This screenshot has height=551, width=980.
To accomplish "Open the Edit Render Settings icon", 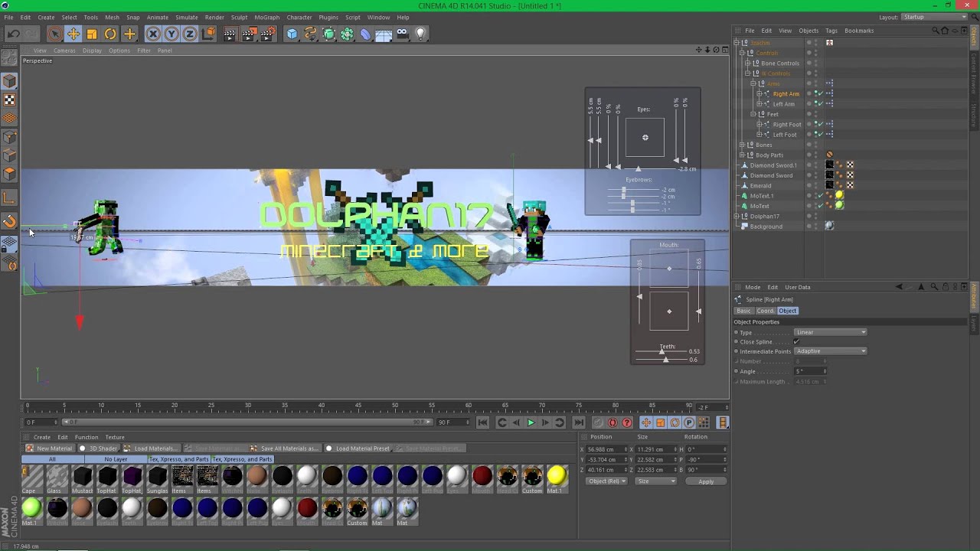I will tap(268, 34).
